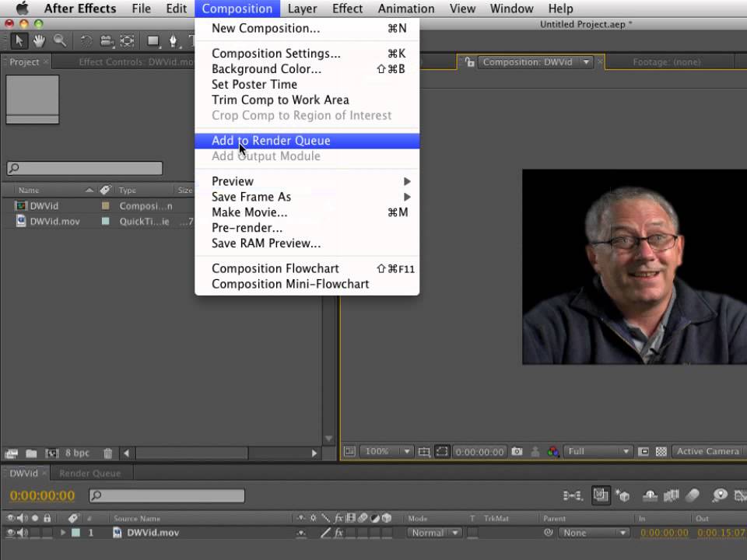Click the 8 bpc color depth button
The width and height of the screenshot is (747, 560).
tap(77, 453)
